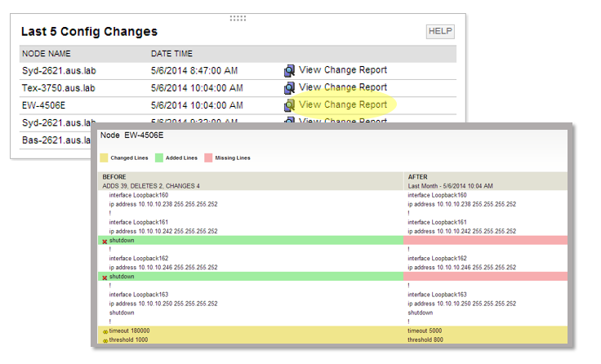The height and width of the screenshot is (364, 601).
Task: View Change Report for EW-4506E
Action: (x=343, y=104)
